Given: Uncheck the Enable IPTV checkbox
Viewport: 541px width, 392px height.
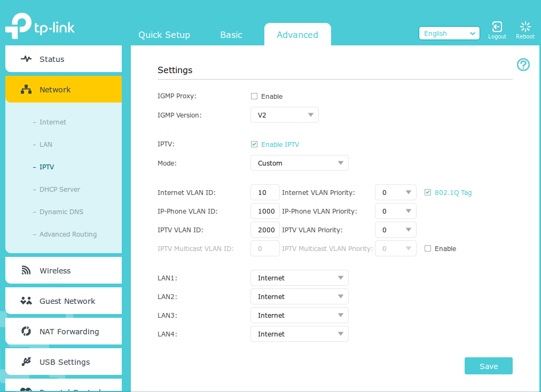Looking at the screenshot, I should point(254,144).
